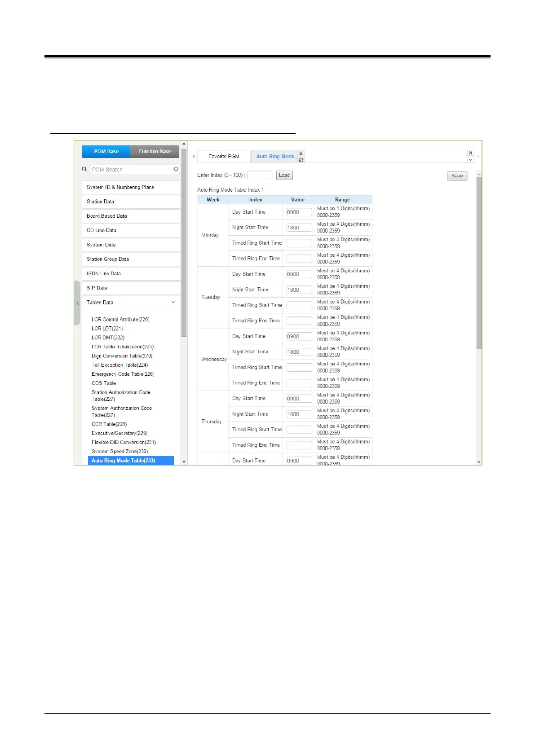Click the search magnifier icon
The image size is (535, 756).
pos(84,169)
